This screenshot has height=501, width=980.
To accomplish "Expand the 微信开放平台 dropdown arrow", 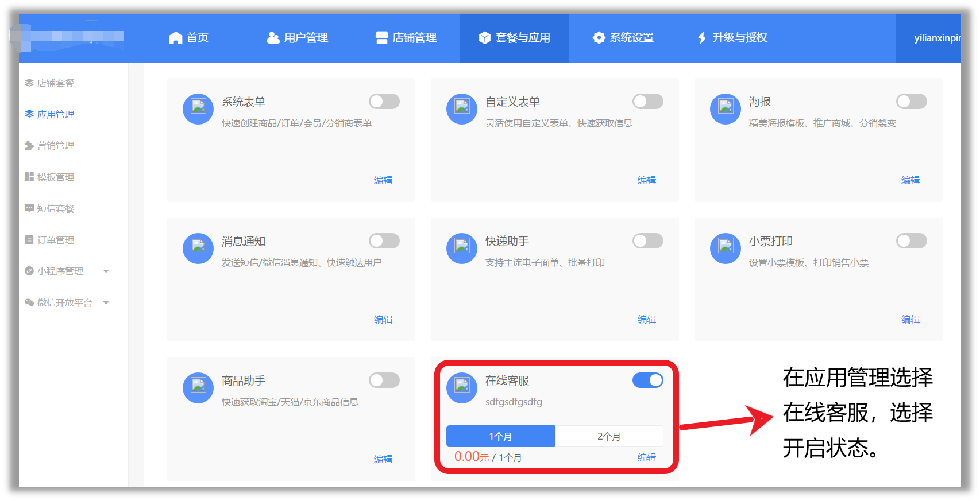I will 106,303.
